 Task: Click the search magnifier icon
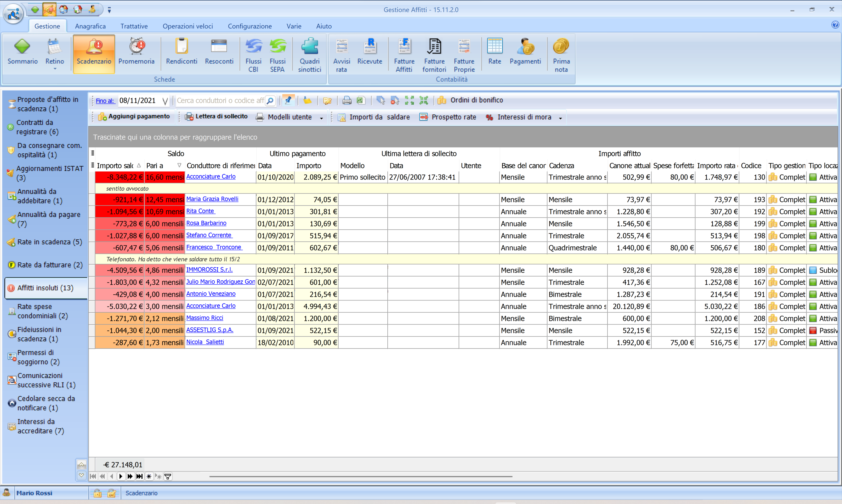270,101
